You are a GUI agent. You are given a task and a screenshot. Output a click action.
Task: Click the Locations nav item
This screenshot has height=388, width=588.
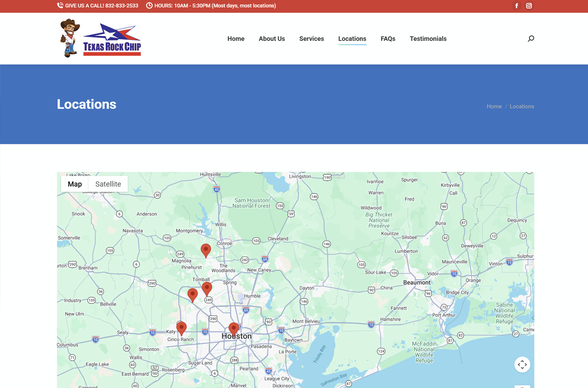(x=352, y=39)
